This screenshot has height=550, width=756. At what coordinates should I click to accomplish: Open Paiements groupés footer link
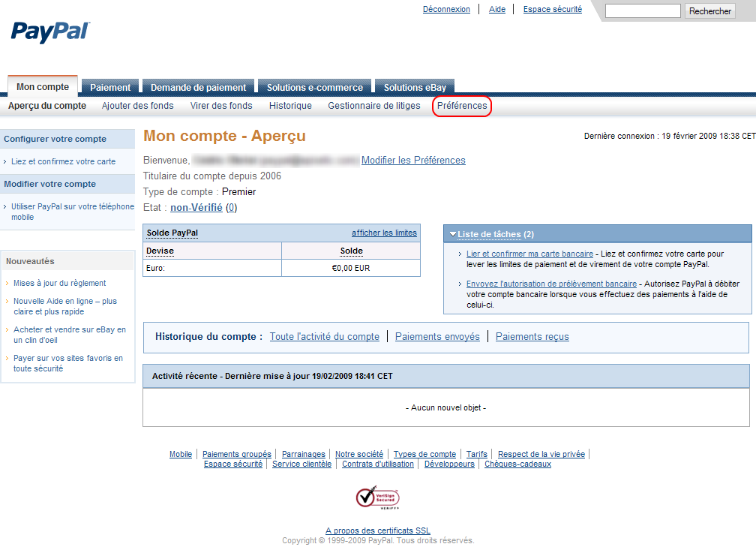pos(237,454)
